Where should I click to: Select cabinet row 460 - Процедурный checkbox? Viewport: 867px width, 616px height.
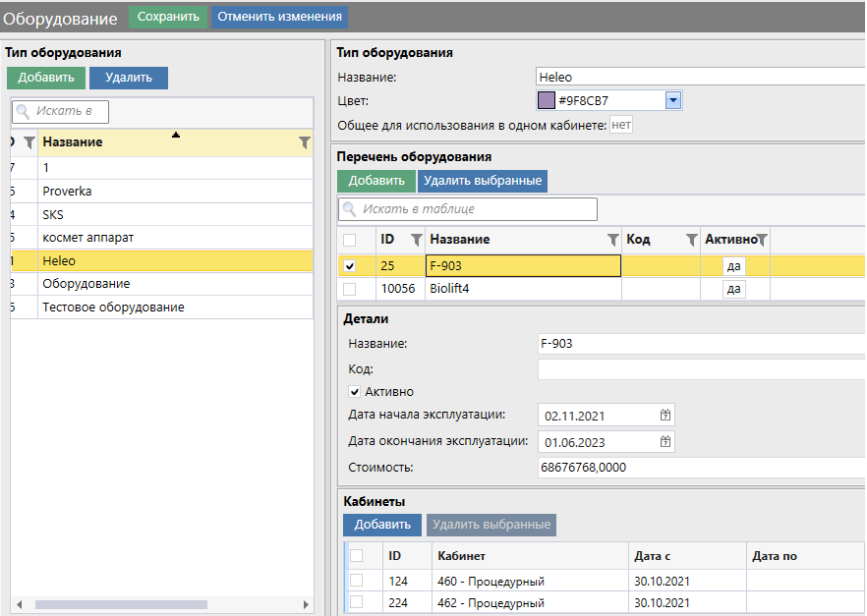pos(357,581)
